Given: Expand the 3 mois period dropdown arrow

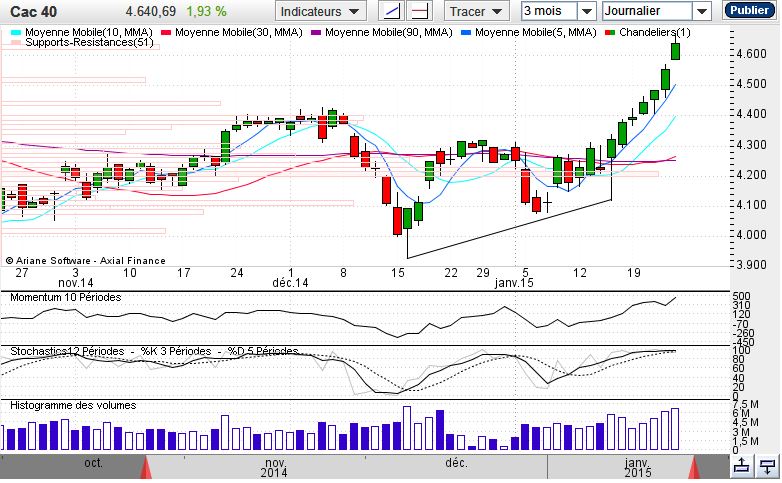Looking at the screenshot, I should point(587,11).
